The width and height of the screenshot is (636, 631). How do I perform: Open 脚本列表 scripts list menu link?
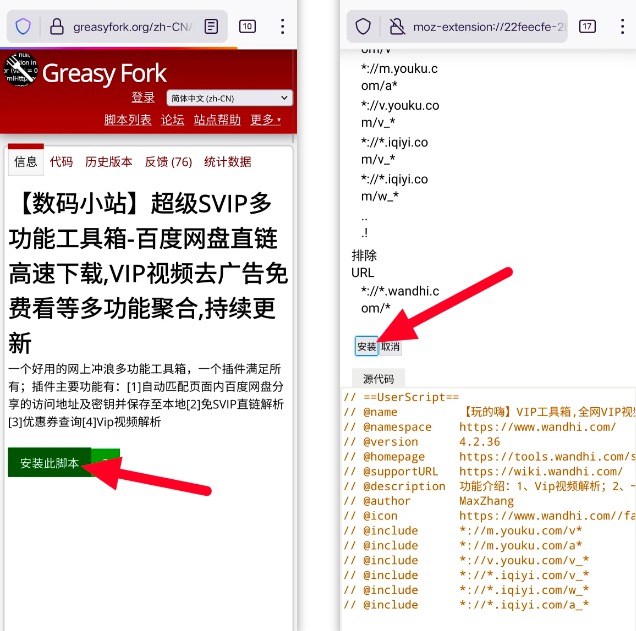pos(128,120)
